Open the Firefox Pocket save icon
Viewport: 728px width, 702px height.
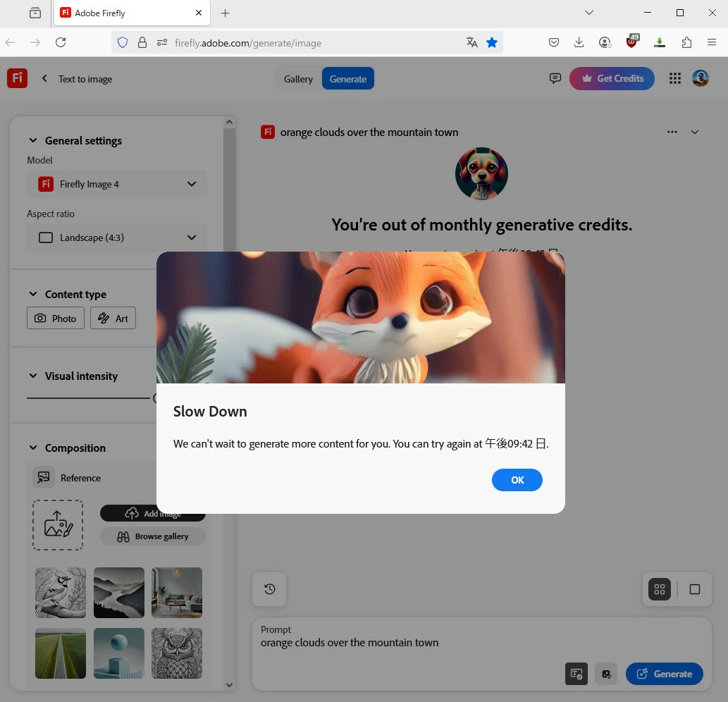(553, 43)
